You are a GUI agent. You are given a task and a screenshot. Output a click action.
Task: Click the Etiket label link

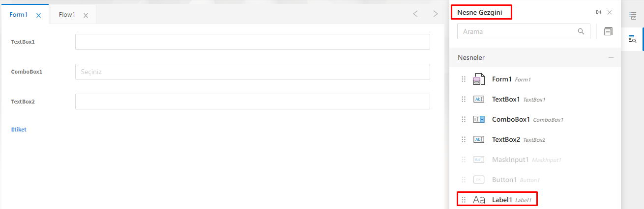point(19,130)
